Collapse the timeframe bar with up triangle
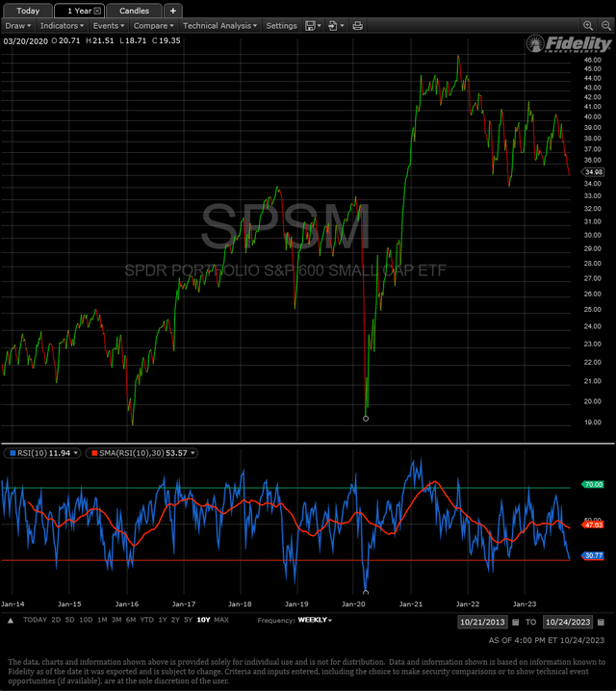 pos(11,621)
